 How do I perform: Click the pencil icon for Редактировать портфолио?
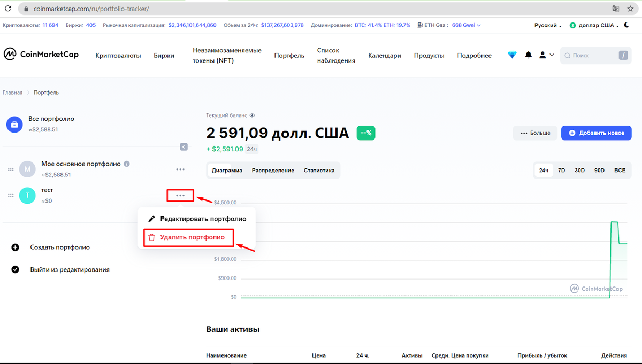click(151, 219)
